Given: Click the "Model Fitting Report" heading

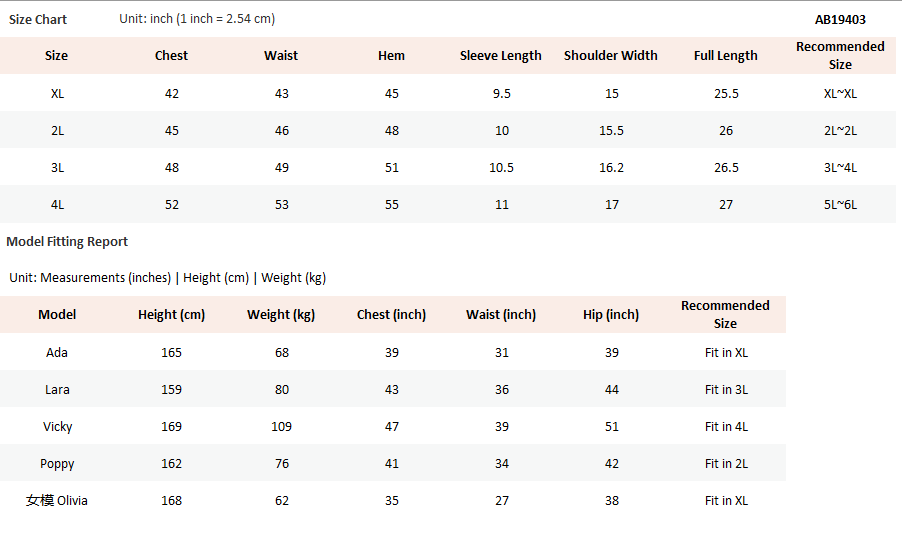Looking at the screenshot, I should click(67, 242).
